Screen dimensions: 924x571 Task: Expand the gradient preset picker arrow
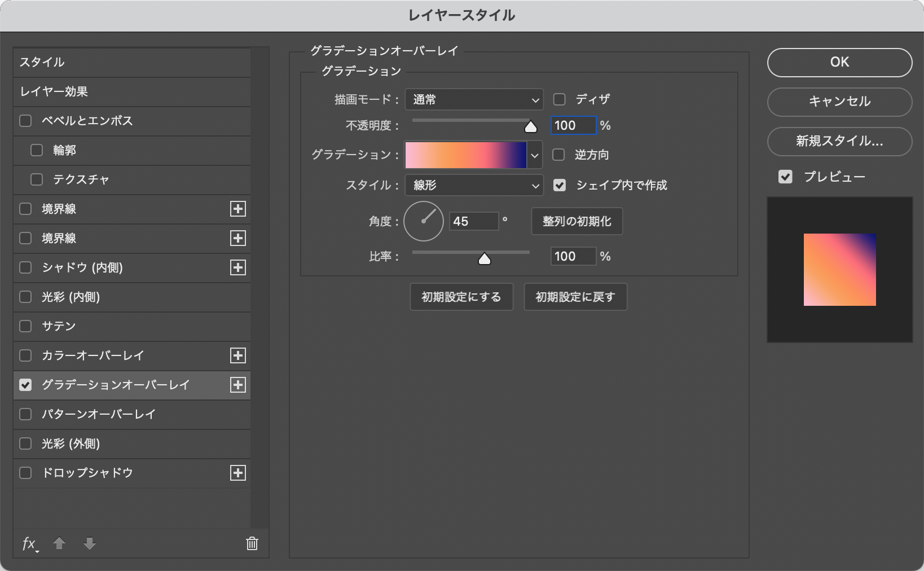pos(535,155)
